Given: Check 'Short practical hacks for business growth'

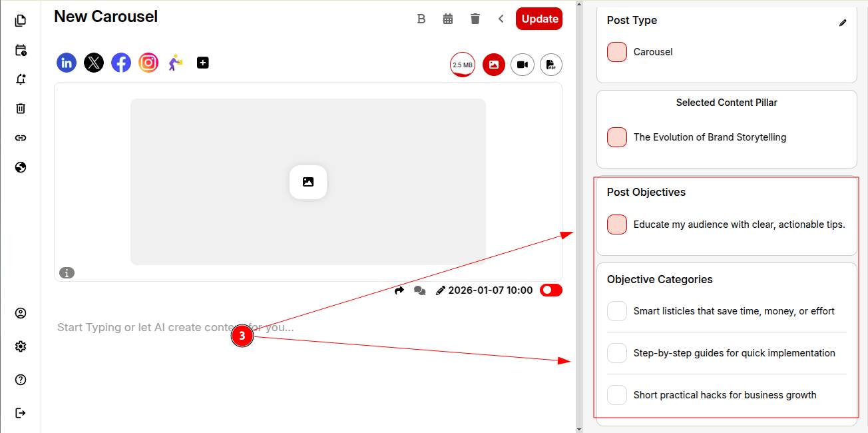Looking at the screenshot, I should point(617,395).
